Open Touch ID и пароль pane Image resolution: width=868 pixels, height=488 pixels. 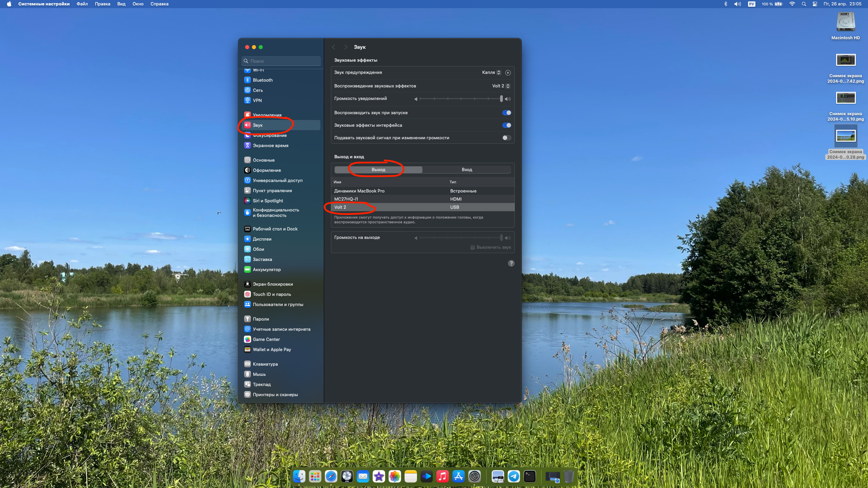point(272,294)
